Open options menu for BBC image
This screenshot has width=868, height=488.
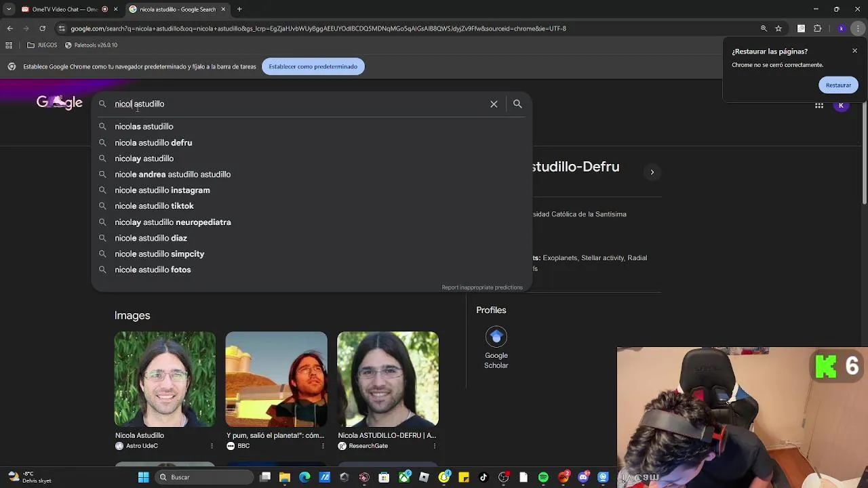(x=323, y=446)
